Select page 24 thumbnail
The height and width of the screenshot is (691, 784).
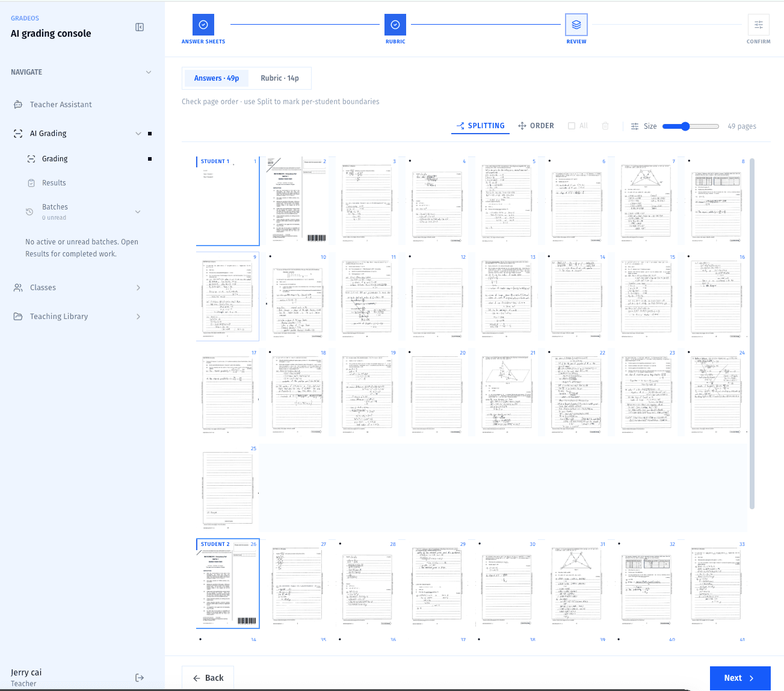716,392
